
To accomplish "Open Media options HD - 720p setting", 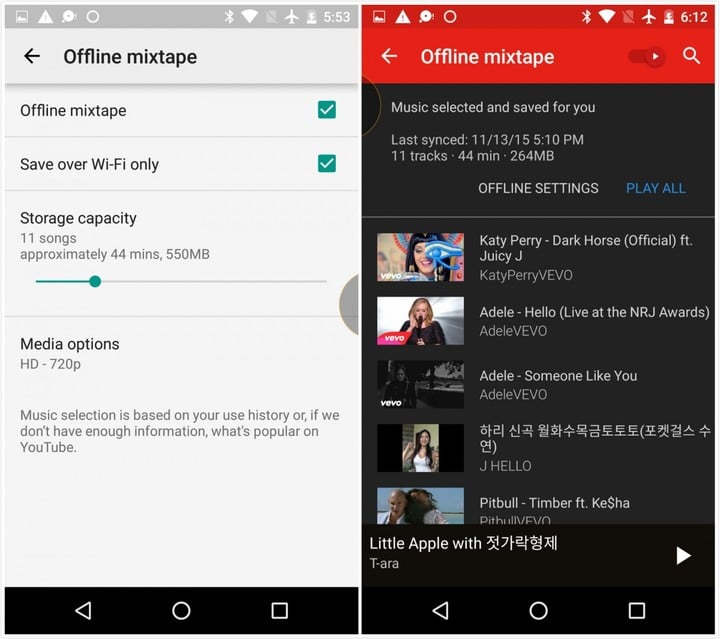I will pyautogui.click(x=70, y=353).
